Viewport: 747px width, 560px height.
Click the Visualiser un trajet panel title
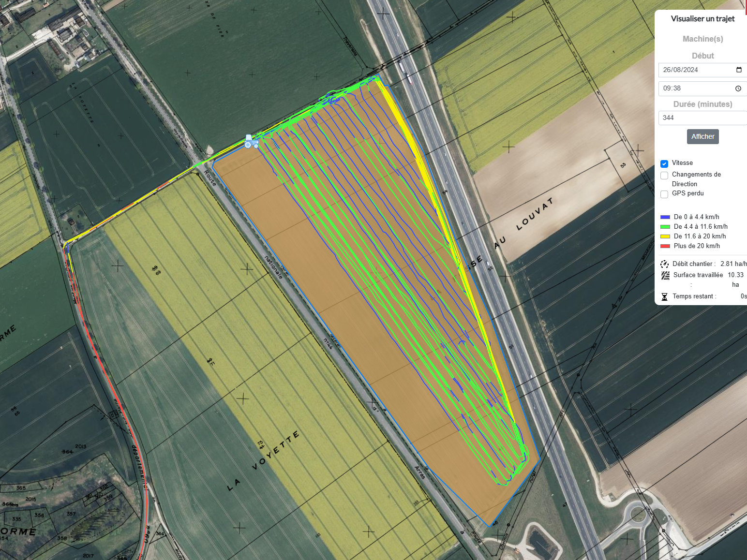(702, 19)
